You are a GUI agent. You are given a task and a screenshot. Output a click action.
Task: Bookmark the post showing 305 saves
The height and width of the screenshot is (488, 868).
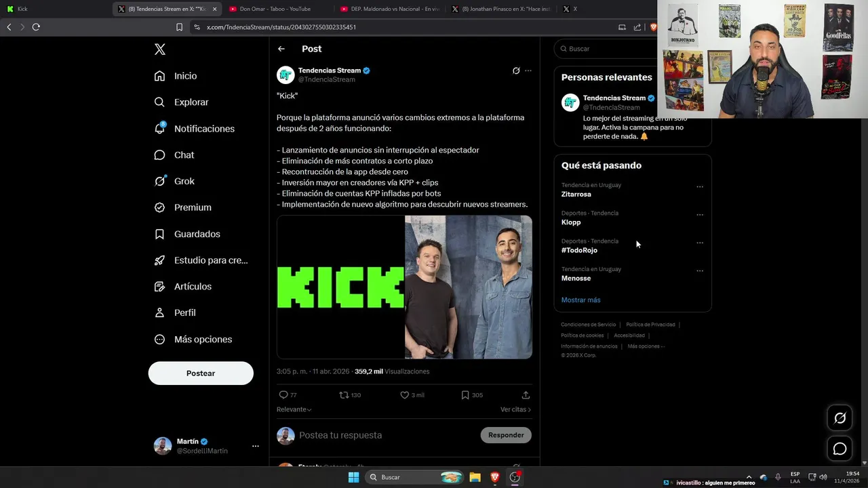[471, 395]
